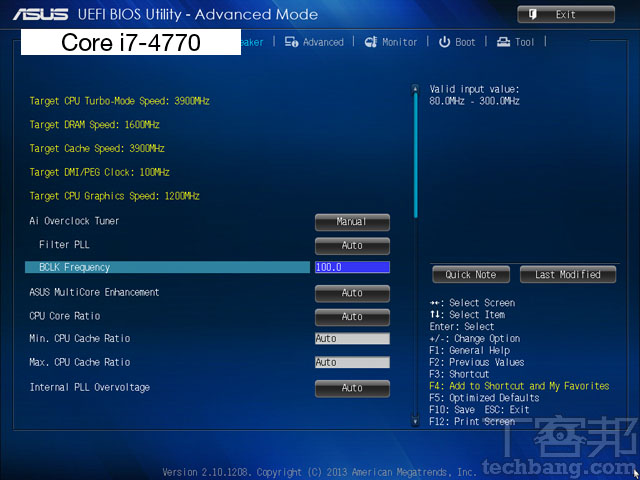Click the Advanced tab chip icon
Viewport: 640px width, 480px height.
[291, 42]
